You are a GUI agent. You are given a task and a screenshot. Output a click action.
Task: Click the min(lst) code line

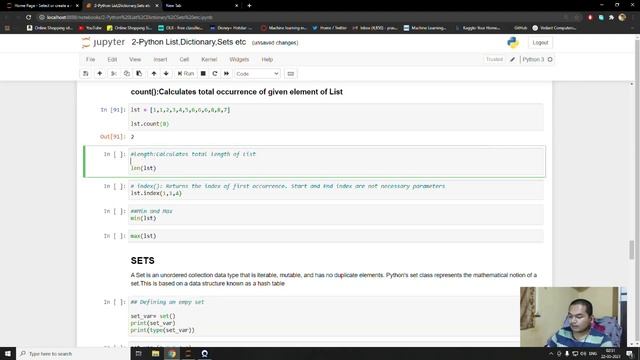pos(143,218)
